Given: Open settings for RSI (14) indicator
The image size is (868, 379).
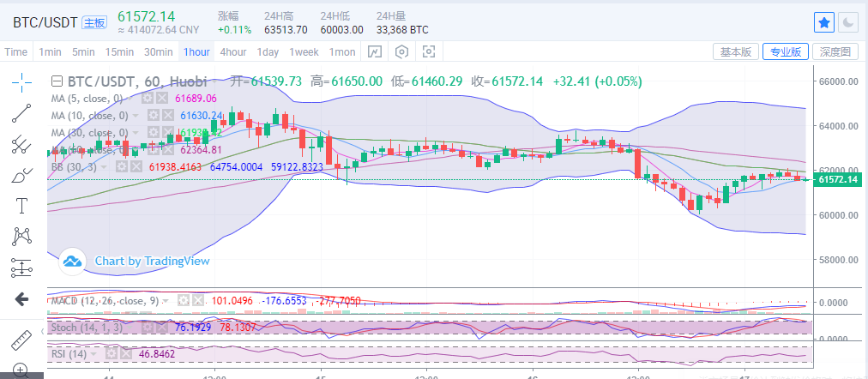Looking at the screenshot, I should [x=112, y=353].
